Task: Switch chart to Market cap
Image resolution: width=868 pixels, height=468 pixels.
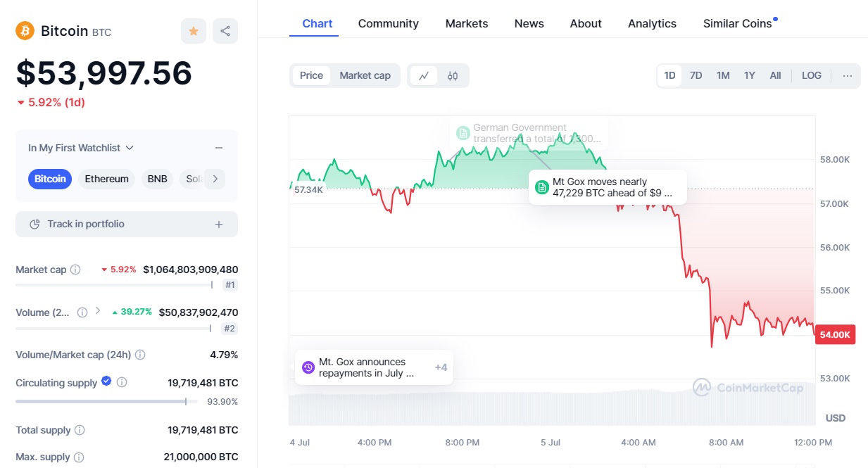Action: coord(365,76)
